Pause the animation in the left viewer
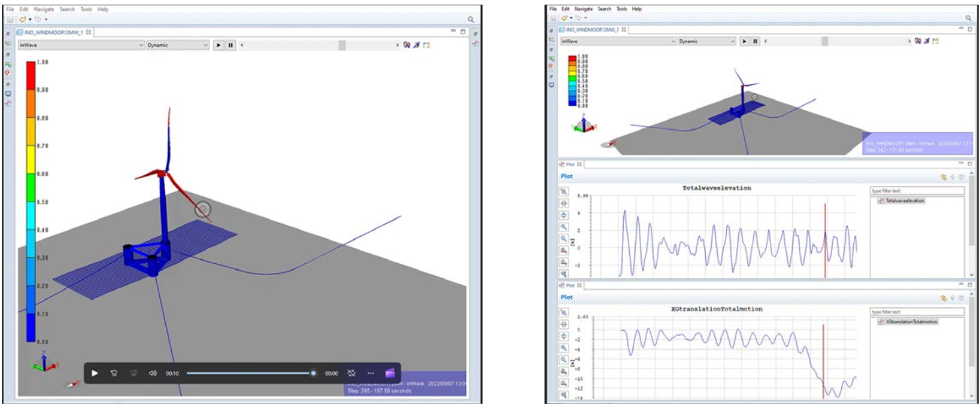980x408 pixels. click(231, 45)
